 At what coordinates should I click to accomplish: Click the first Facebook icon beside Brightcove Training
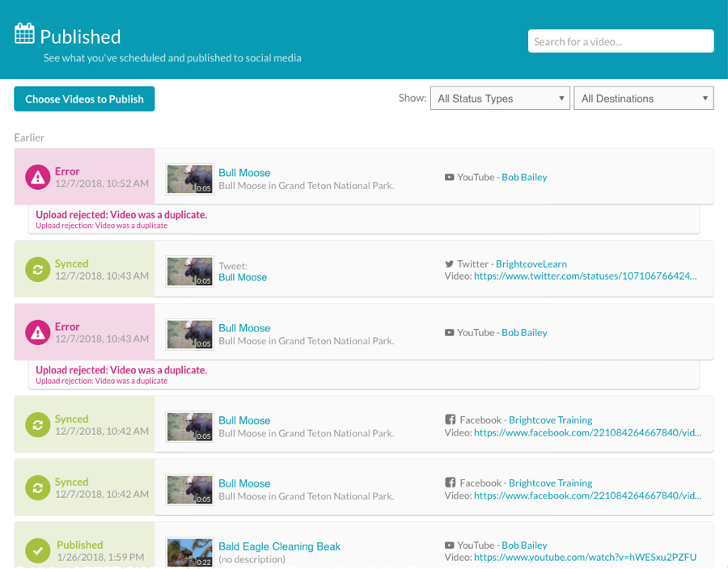coord(450,419)
